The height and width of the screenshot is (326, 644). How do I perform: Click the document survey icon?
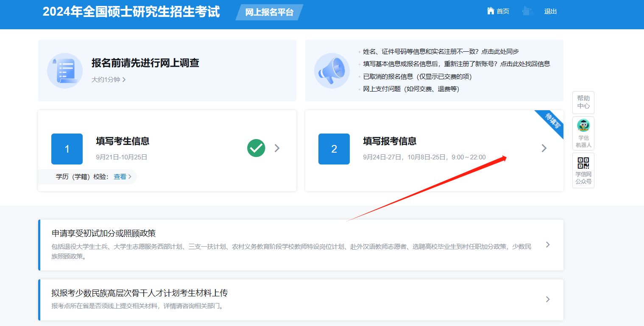(65, 70)
